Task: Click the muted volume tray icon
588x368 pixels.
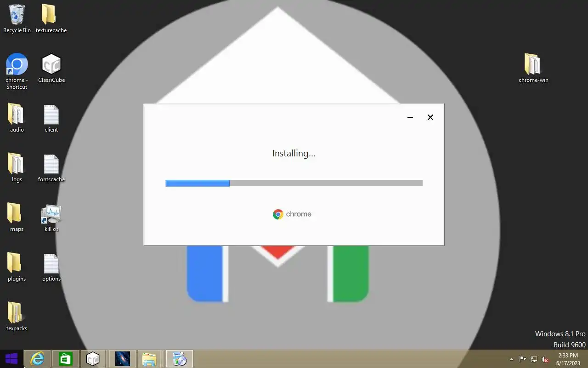Action: (x=545, y=359)
